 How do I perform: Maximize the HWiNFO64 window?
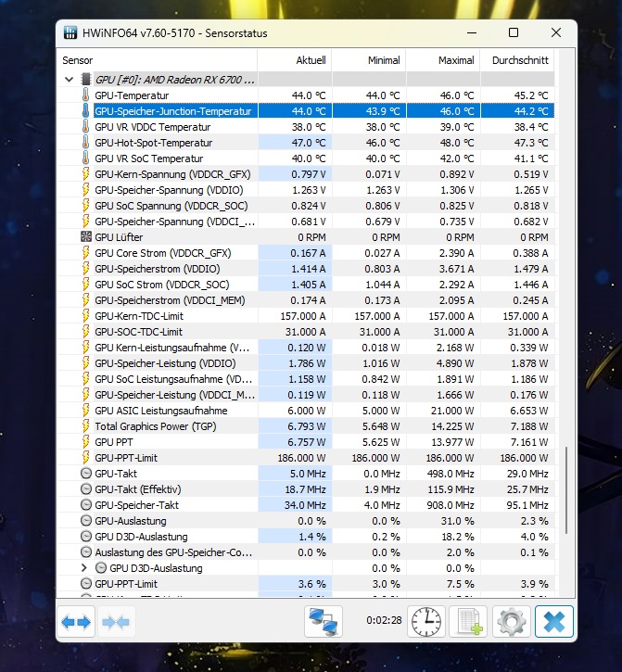514,32
